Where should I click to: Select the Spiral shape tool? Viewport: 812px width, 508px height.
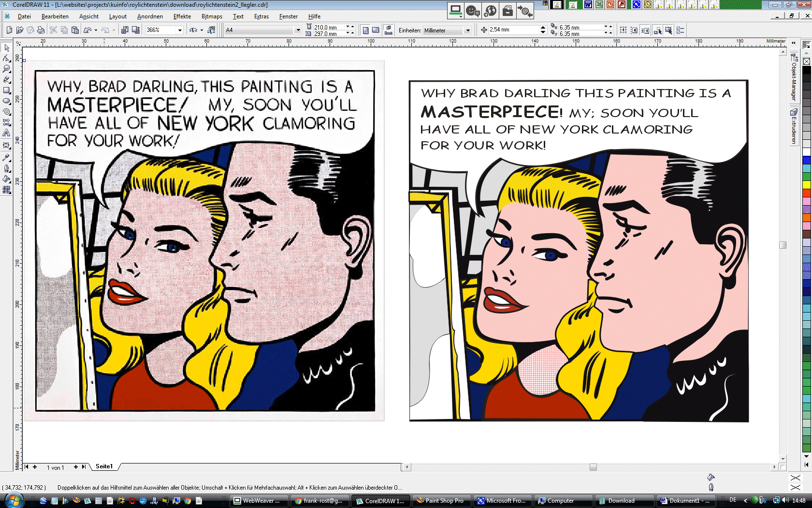[x=7, y=112]
